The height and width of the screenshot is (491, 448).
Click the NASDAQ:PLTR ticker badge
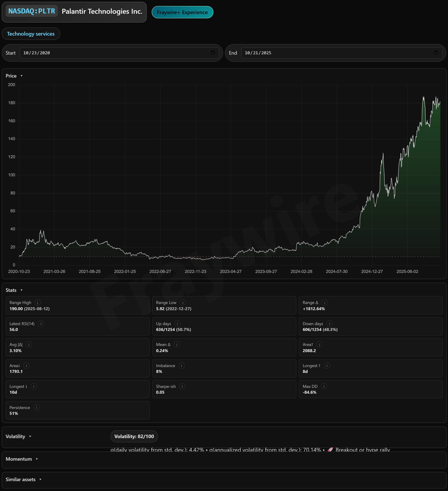tap(32, 11)
